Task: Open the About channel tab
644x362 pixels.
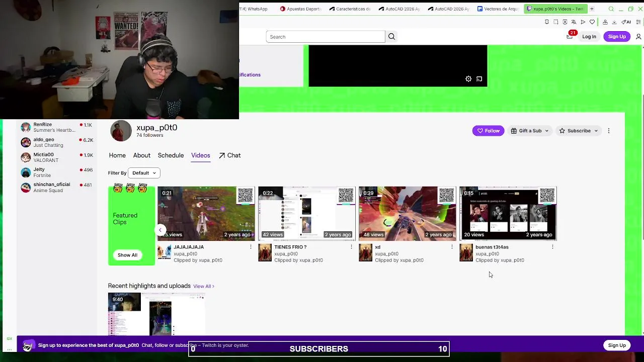Action: point(142,155)
